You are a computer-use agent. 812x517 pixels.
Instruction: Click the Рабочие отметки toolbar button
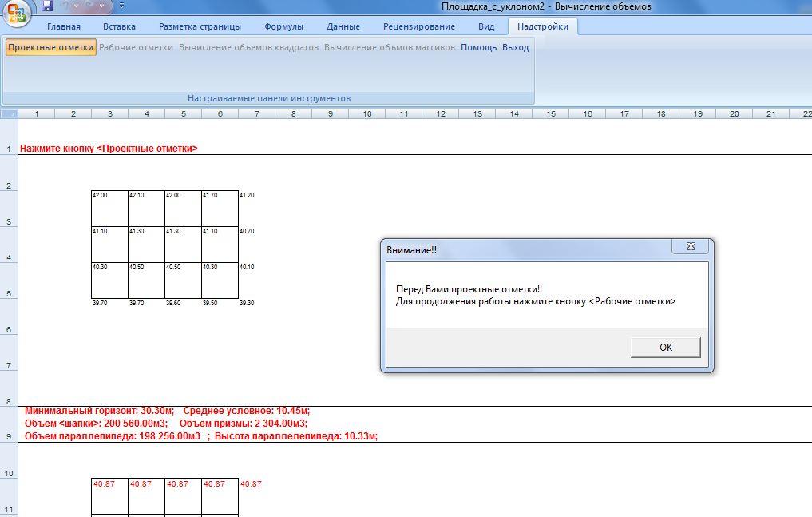tap(137, 47)
